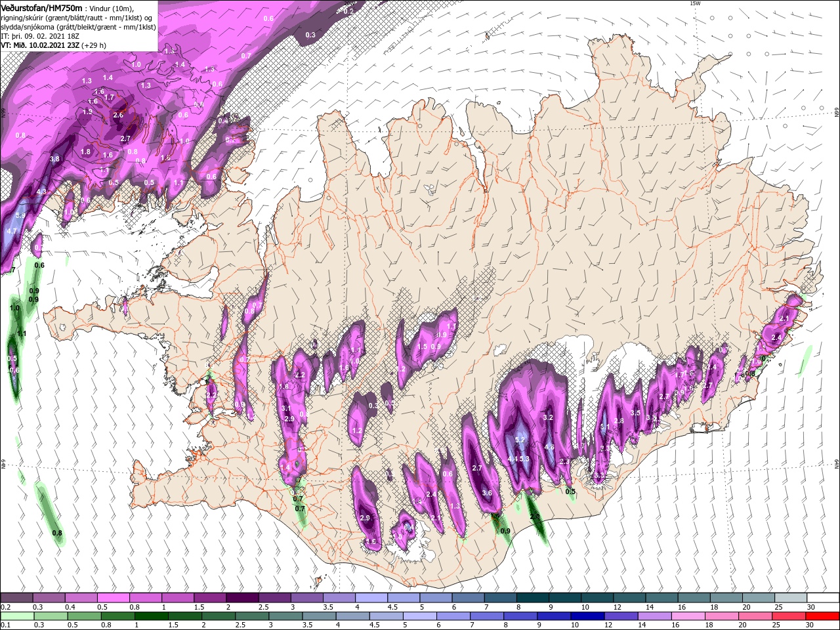840x630 pixels.
Task: Select the 'IT: þri. 09. 02. 2021 18Z' line
Action: click(39, 36)
